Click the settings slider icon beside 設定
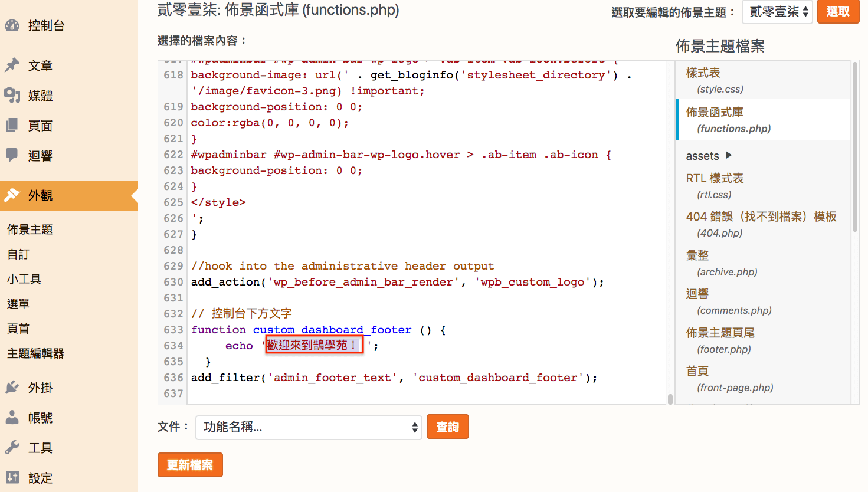Viewport: 868px width, 492px height. pyautogui.click(x=12, y=478)
